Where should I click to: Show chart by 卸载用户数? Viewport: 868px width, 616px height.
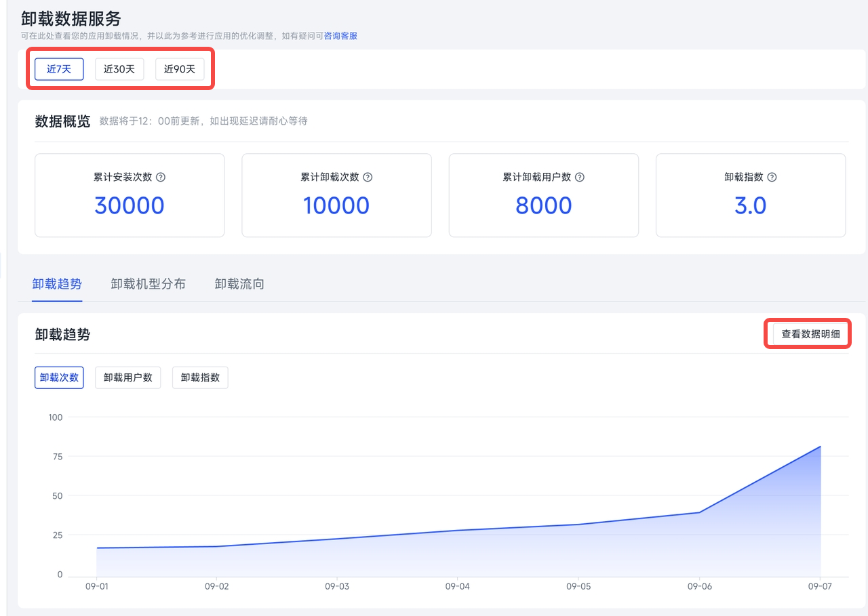[128, 377]
